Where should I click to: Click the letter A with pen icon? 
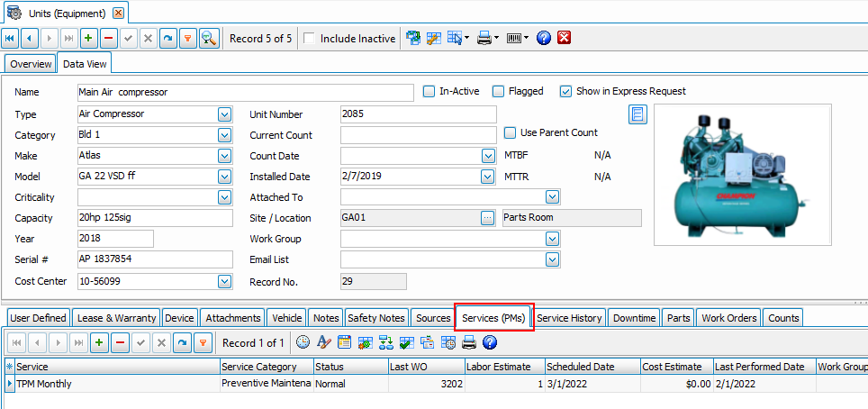[324, 342]
